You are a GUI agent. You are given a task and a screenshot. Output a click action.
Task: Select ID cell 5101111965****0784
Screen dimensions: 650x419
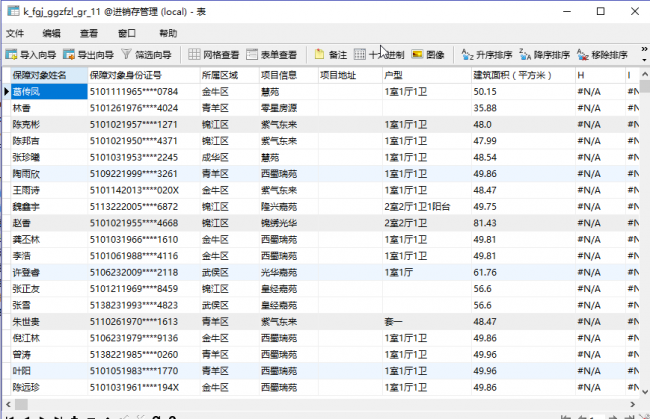(x=143, y=92)
